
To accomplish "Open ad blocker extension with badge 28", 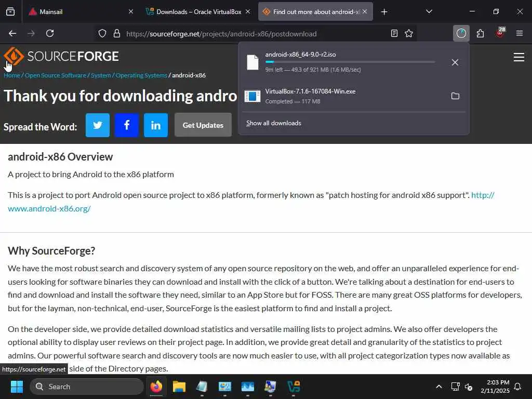I will (x=500, y=33).
